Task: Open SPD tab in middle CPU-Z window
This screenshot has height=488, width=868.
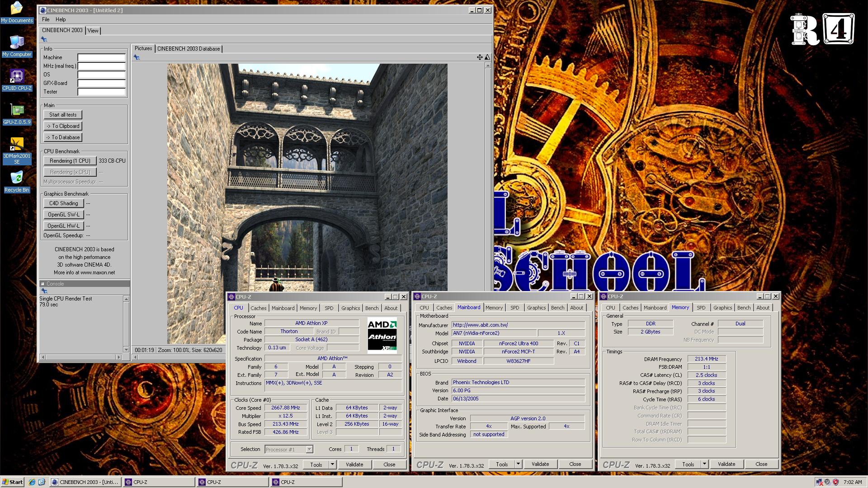Action: click(515, 308)
